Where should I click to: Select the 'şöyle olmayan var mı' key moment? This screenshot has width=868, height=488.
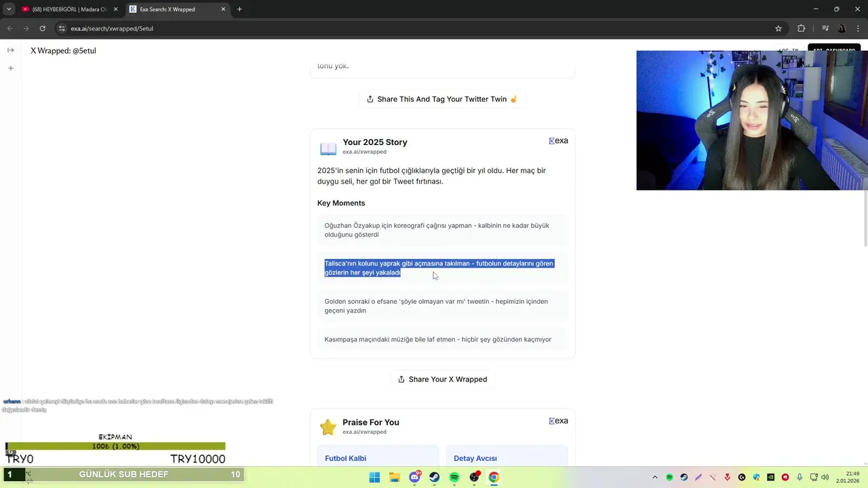click(x=442, y=306)
